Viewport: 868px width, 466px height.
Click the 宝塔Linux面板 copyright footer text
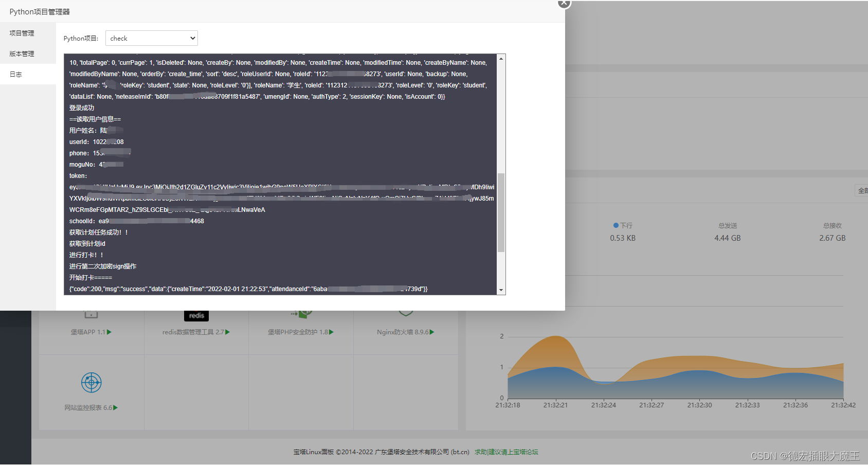click(381, 452)
